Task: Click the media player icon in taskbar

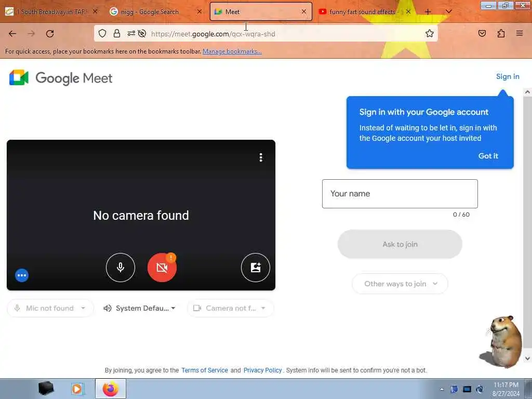Action: pos(78,389)
